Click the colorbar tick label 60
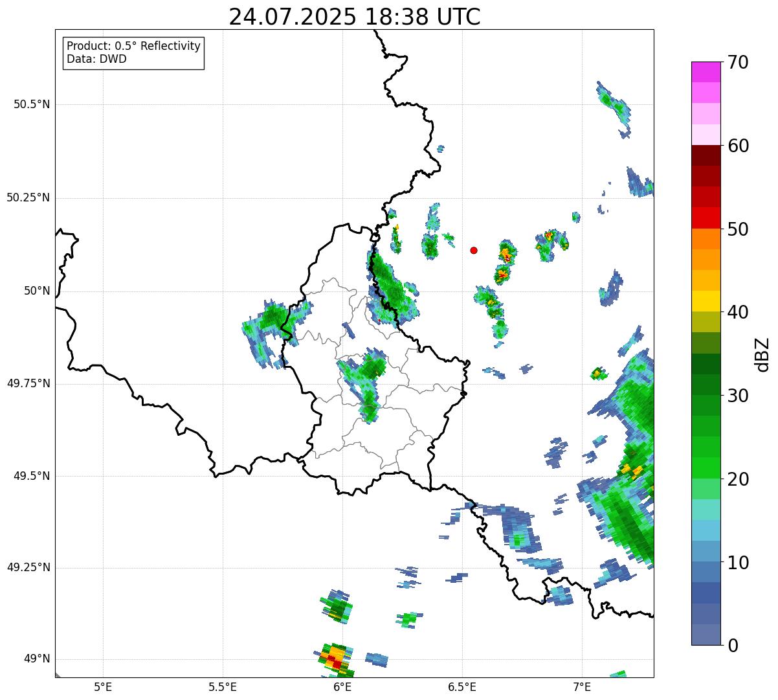 (x=739, y=146)
